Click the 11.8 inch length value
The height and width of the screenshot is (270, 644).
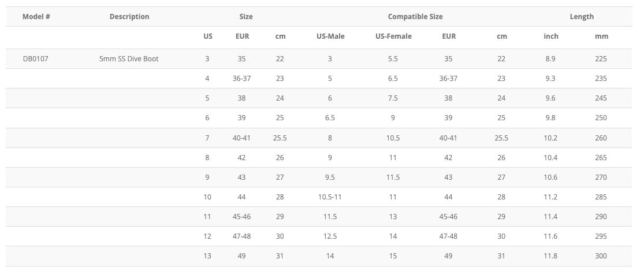tap(551, 256)
